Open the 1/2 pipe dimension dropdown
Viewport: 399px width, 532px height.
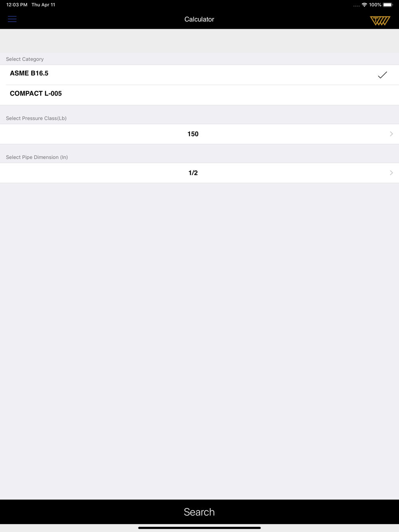point(199,173)
